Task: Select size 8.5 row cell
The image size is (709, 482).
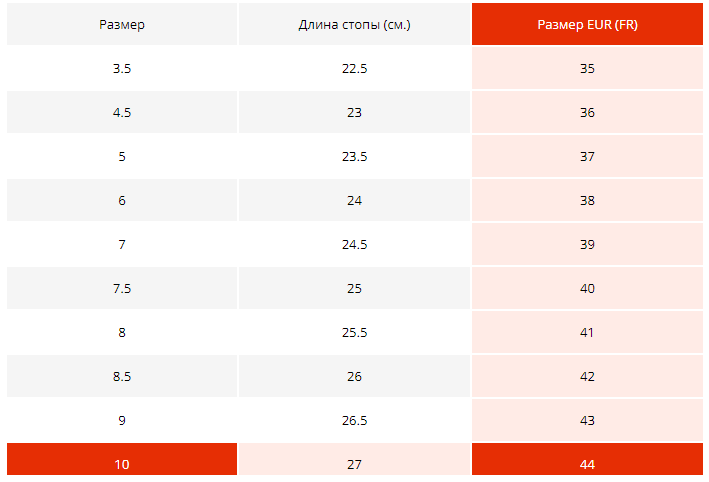Action: 122,377
